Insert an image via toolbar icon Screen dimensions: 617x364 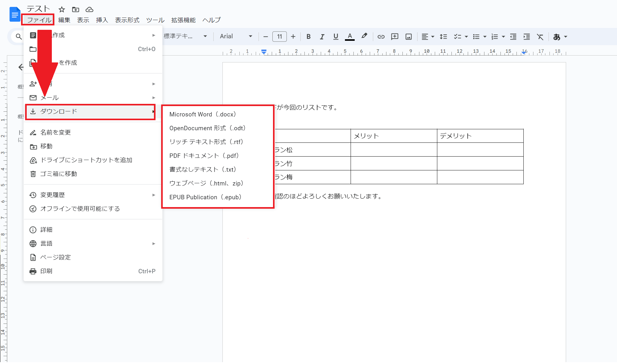(x=408, y=37)
